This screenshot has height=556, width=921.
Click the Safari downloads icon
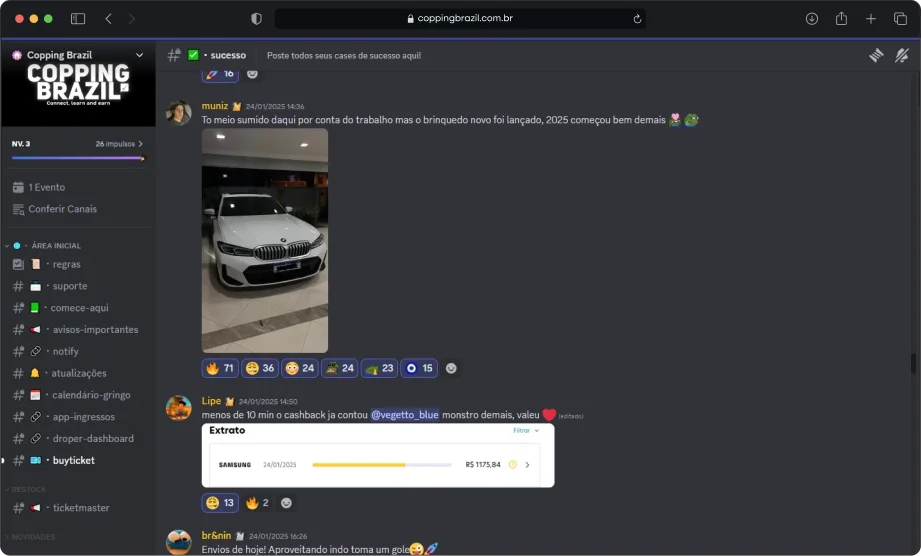pos(812,19)
